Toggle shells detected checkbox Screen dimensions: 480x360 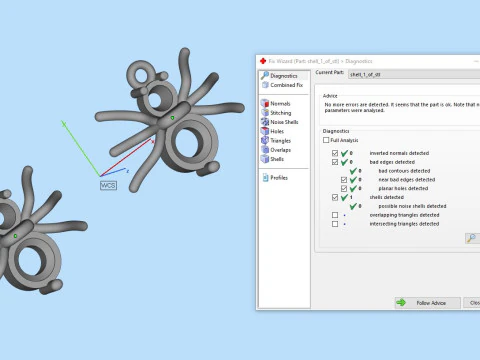[x=335, y=197]
